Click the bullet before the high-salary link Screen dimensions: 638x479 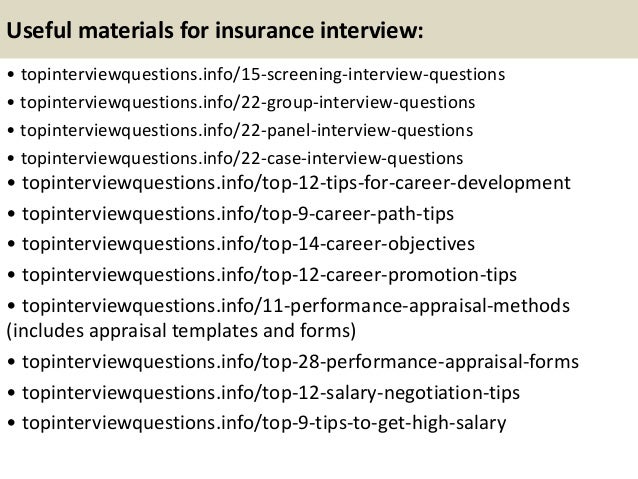11,423
